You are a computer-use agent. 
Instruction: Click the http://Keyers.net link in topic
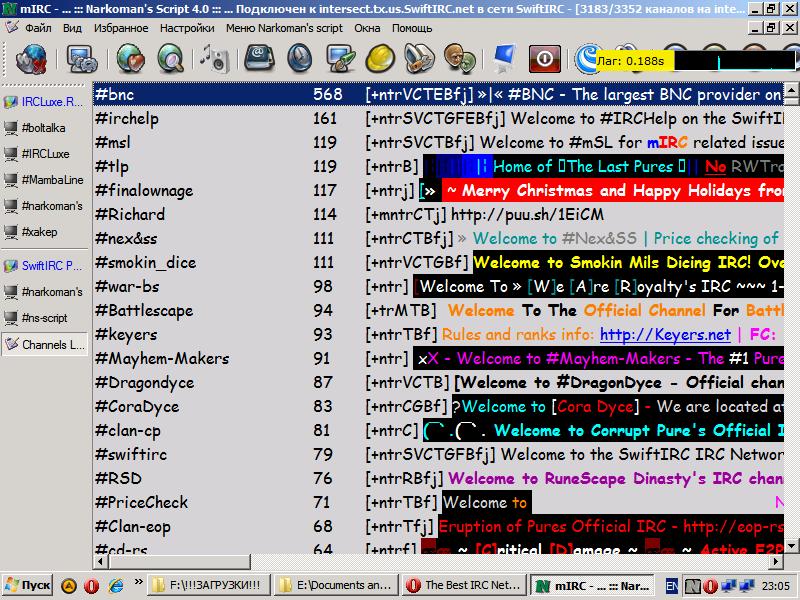click(665, 335)
